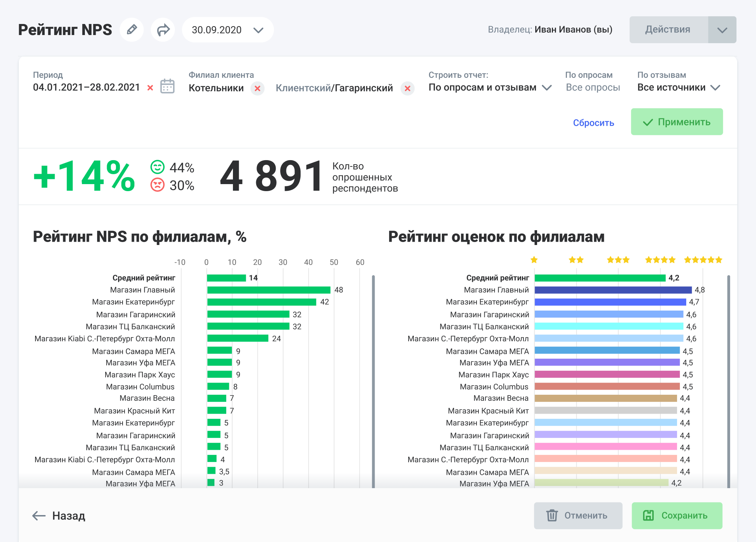Click the red angry face icon

click(x=157, y=184)
